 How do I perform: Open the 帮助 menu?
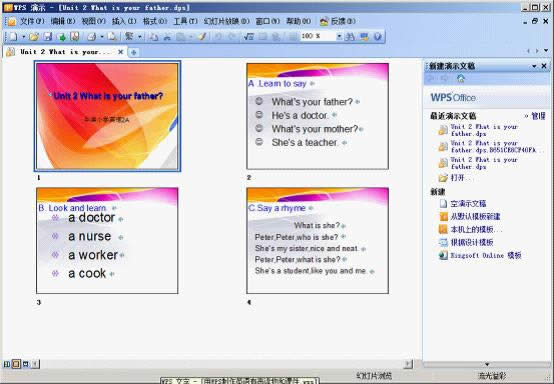click(x=299, y=21)
